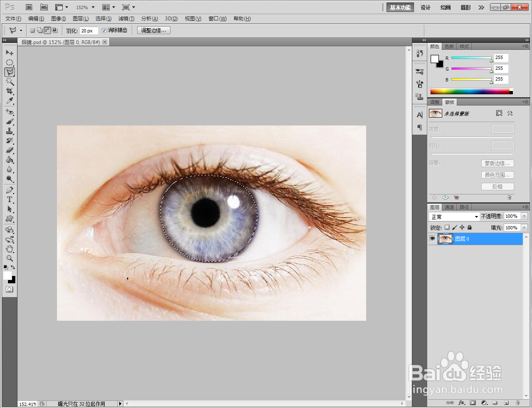Click the 调整边缘... refine edge button
The image size is (532, 408).
pos(154,30)
